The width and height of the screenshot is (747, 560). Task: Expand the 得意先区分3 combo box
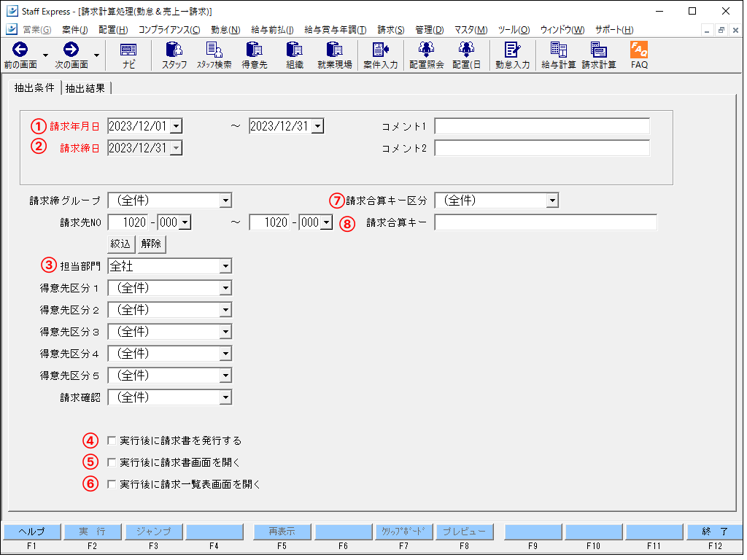[x=226, y=332]
